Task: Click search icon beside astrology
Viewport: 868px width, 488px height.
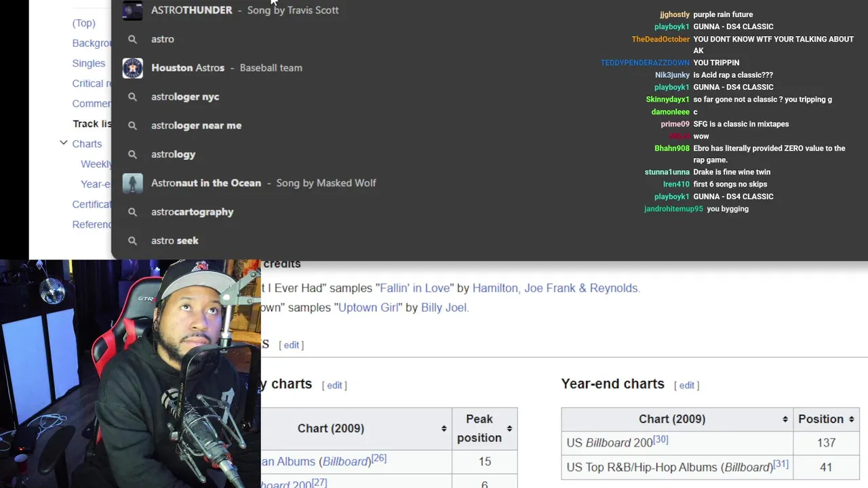Action: 132,155
